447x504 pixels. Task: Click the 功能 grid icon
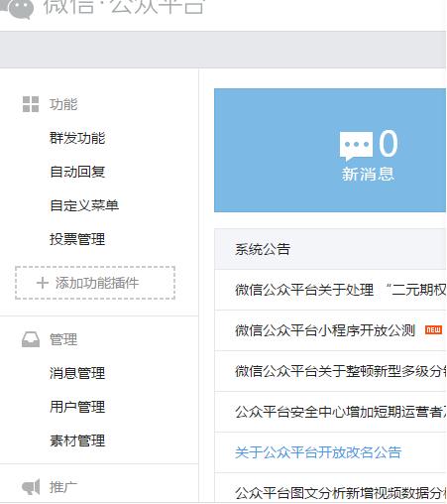click(x=31, y=104)
